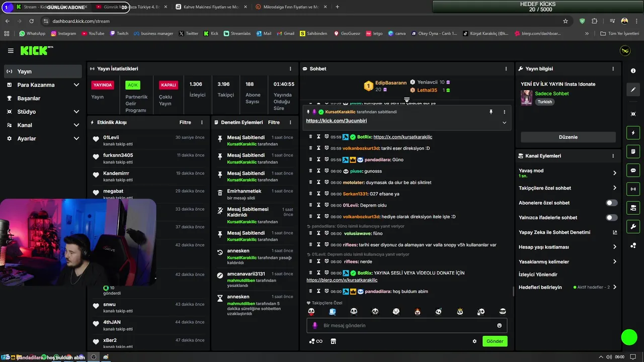Open the pinned kick.com/3ucunbiri link
Image resolution: width=644 pixels, height=362 pixels.
click(336, 121)
